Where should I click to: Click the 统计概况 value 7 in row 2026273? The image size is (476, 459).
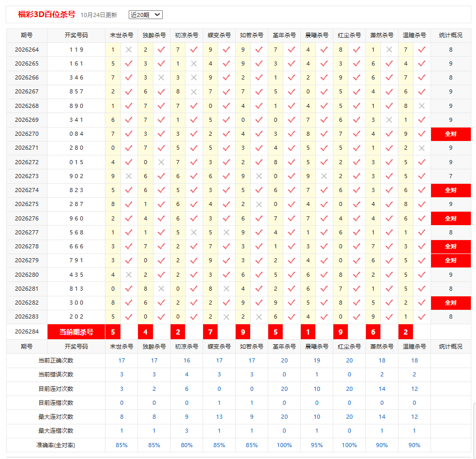point(451,176)
